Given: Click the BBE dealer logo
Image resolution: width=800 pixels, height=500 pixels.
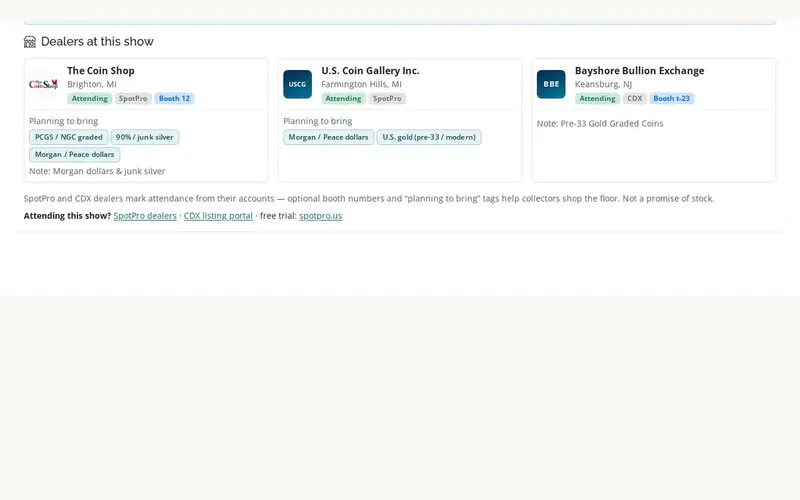Looking at the screenshot, I should coord(551,84).
